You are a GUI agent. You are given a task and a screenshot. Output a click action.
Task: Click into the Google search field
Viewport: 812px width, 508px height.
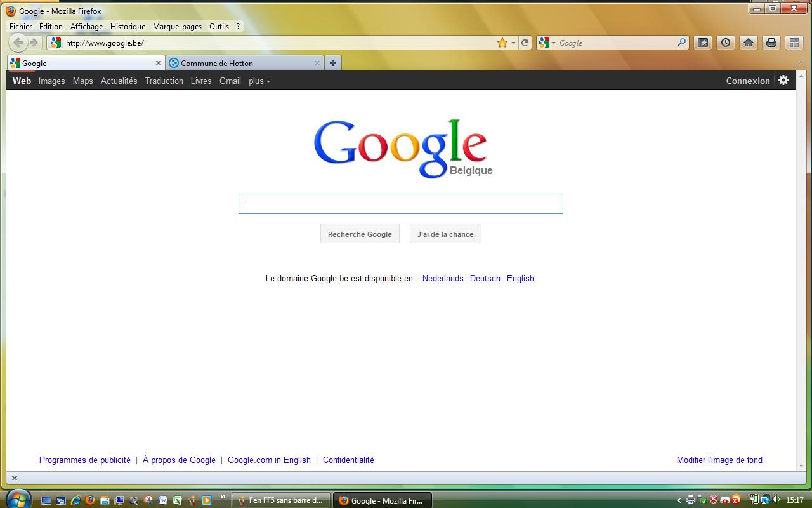point(400,204)
